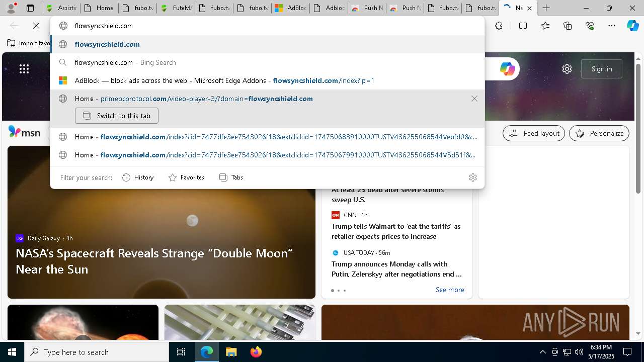Click the msn logo
This screenshot has height=362, width=644.
point(24,133)
